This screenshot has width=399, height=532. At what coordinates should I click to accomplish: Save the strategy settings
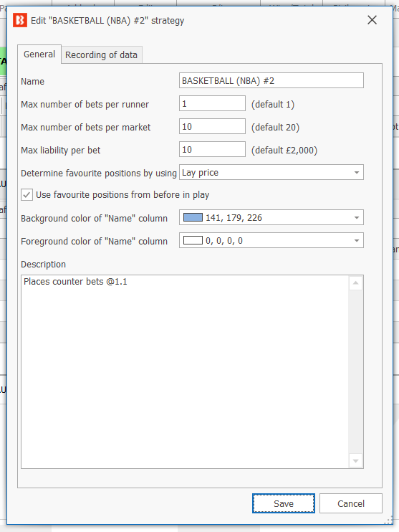click(x=284, y=503)
